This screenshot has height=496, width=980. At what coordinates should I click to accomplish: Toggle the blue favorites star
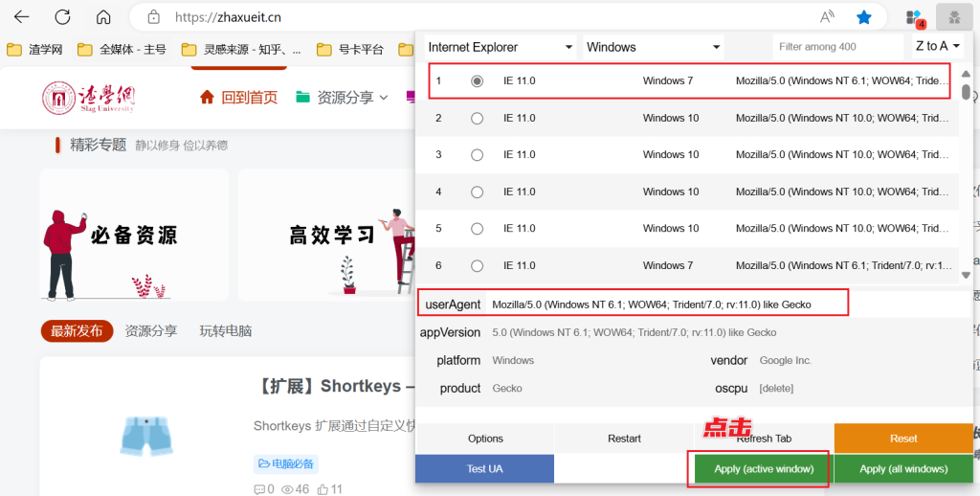[x=864, y=17]
